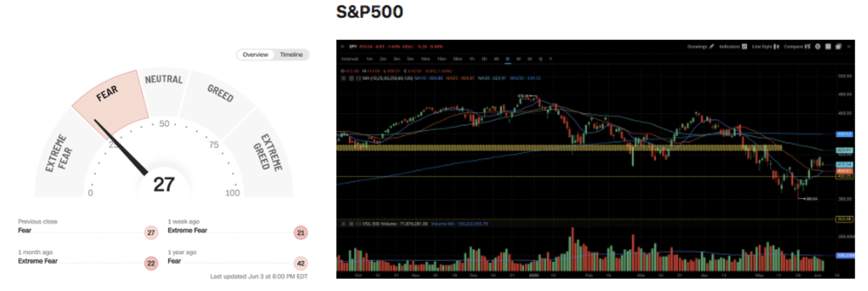Click the 1 month ago 22 badge
The width and height of the screenshot is (868, 291).
[151, 263]
